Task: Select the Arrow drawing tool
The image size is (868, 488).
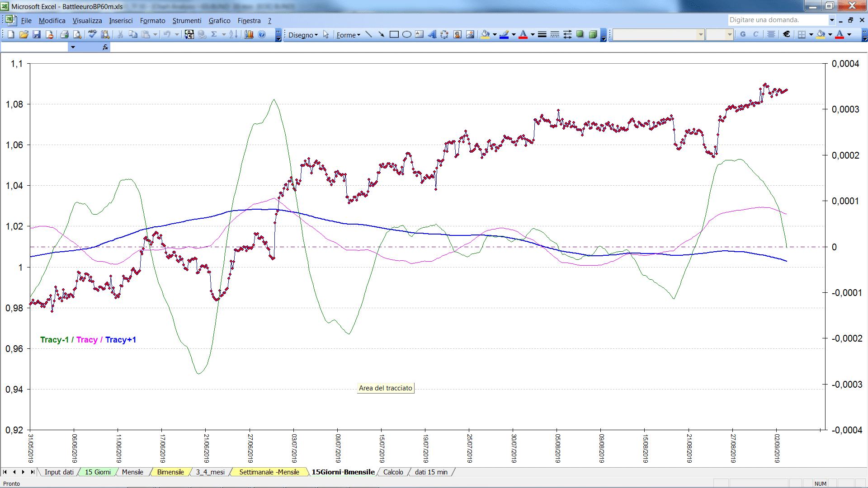Action: tap(381, 34)
